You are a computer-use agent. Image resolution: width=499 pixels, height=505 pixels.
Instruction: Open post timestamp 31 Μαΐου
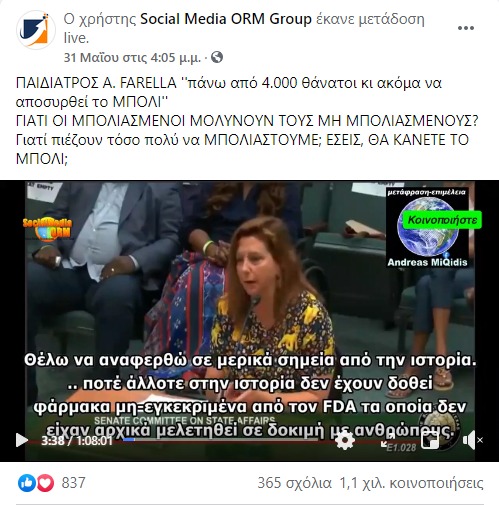[132, 58]
